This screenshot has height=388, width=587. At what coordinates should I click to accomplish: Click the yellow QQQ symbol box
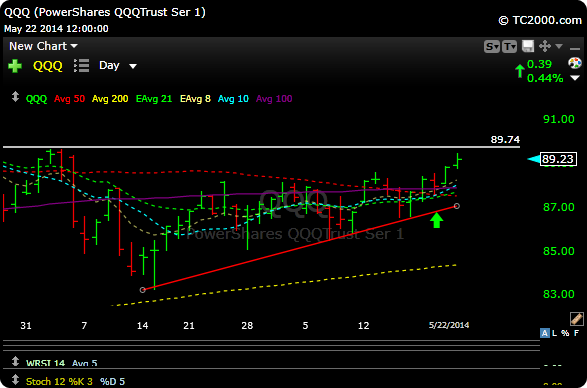(48, 66)
